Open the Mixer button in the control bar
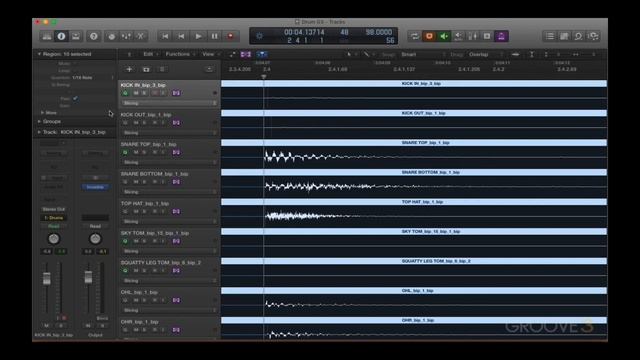The image size is (640, 360). (x=126, y=36)
